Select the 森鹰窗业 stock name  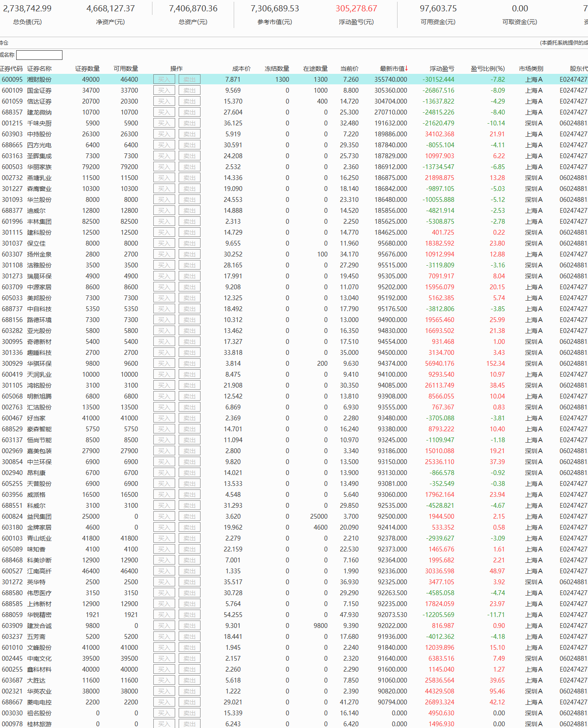39,189
